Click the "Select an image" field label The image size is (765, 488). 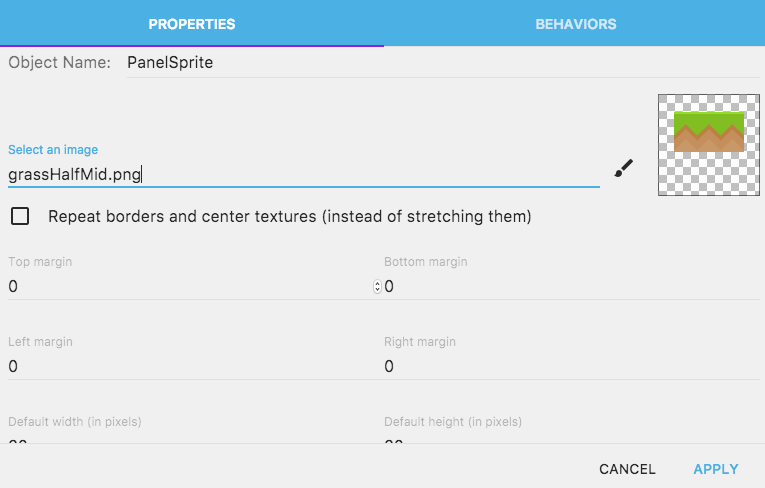pyautogui.click(x=53, y=150)
